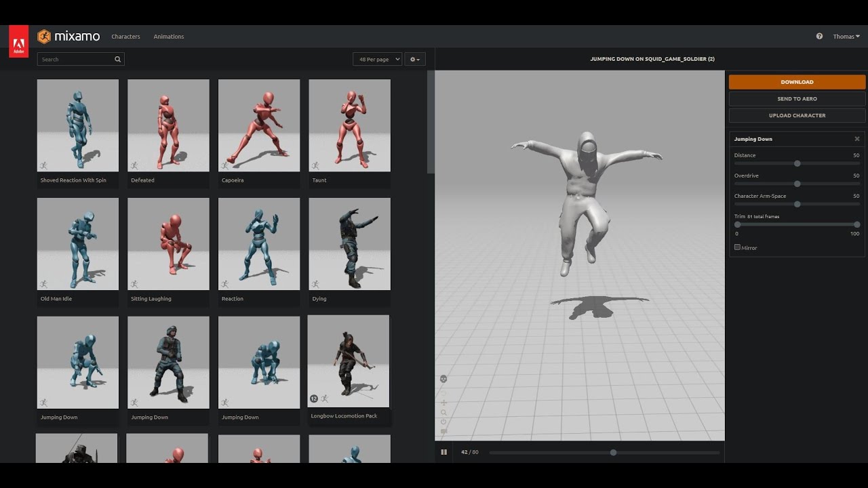The width and height of the screenshot is (868, 488).
Task: Click the Overdrive slider handle
Action: coord(797,184)
